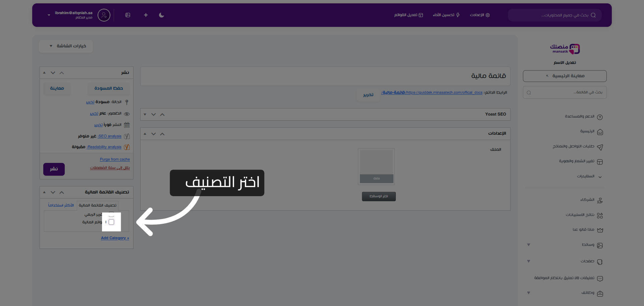
Task: Click the plus icon in the top bar
Action: coord(146,15)
